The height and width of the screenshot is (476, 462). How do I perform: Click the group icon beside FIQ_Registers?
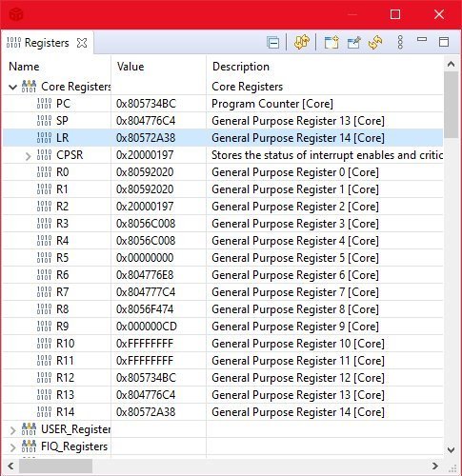click(29, 446)
